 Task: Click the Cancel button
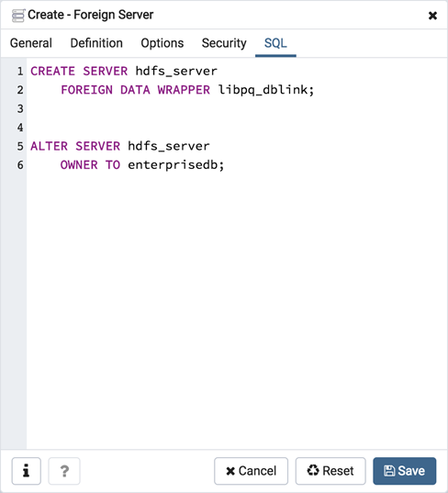251,471
